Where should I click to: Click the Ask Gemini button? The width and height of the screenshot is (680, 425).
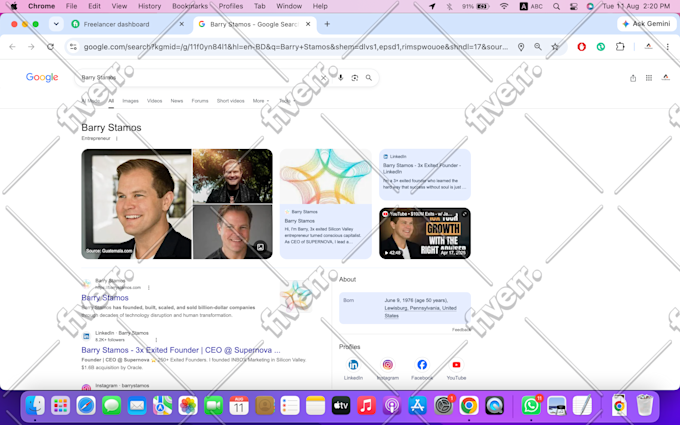(x=646, y=24)
